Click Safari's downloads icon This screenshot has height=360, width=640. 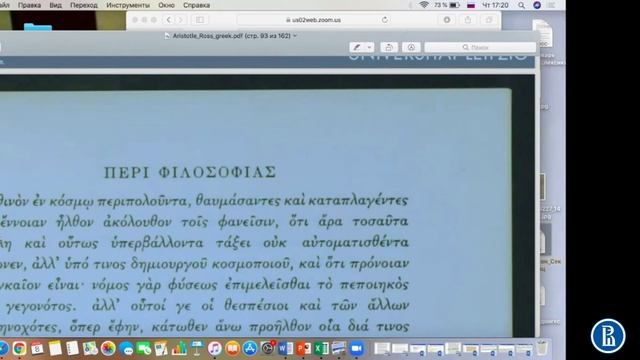[447, 20]
